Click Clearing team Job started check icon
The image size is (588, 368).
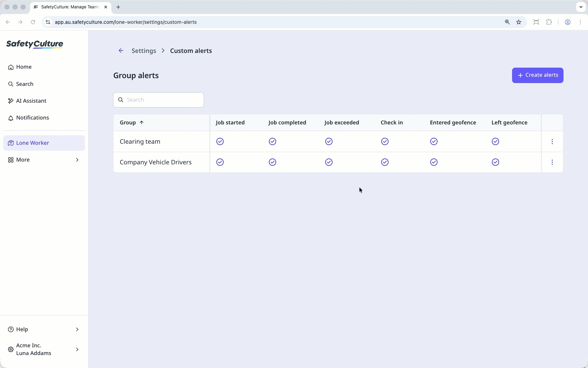coord(220,142)
